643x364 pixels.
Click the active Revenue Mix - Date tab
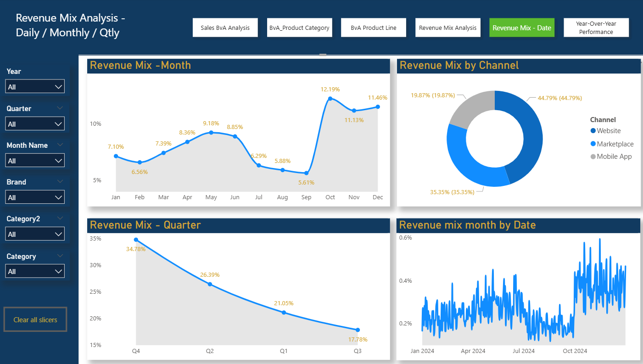click(x=522, y=27)
